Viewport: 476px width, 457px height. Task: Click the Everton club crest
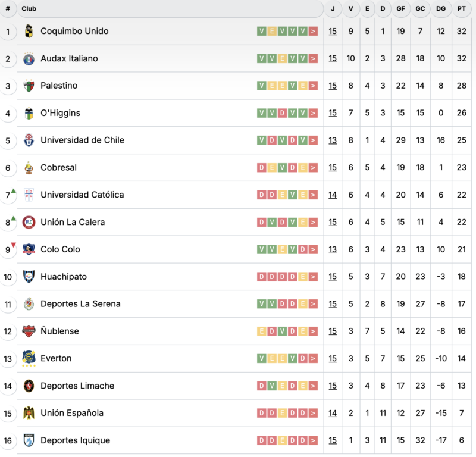tap(29, 358)
